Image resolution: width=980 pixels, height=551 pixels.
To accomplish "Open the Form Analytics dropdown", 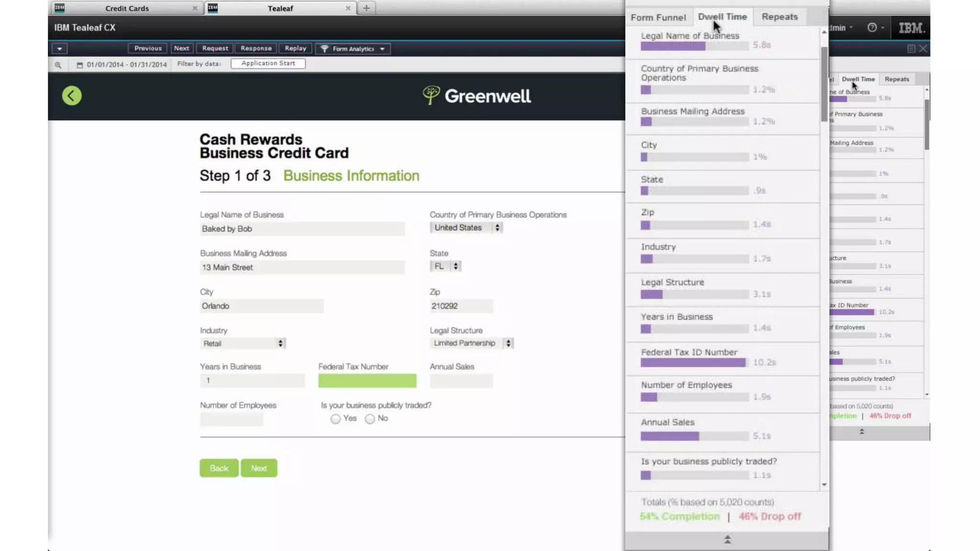I will [x=353, y=49].
